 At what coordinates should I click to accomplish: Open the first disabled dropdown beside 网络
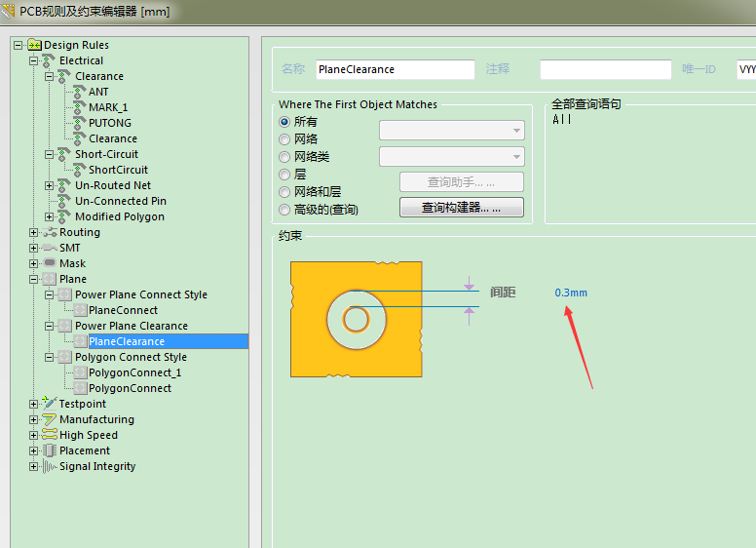pyautogui.click(x=451, y=130)
